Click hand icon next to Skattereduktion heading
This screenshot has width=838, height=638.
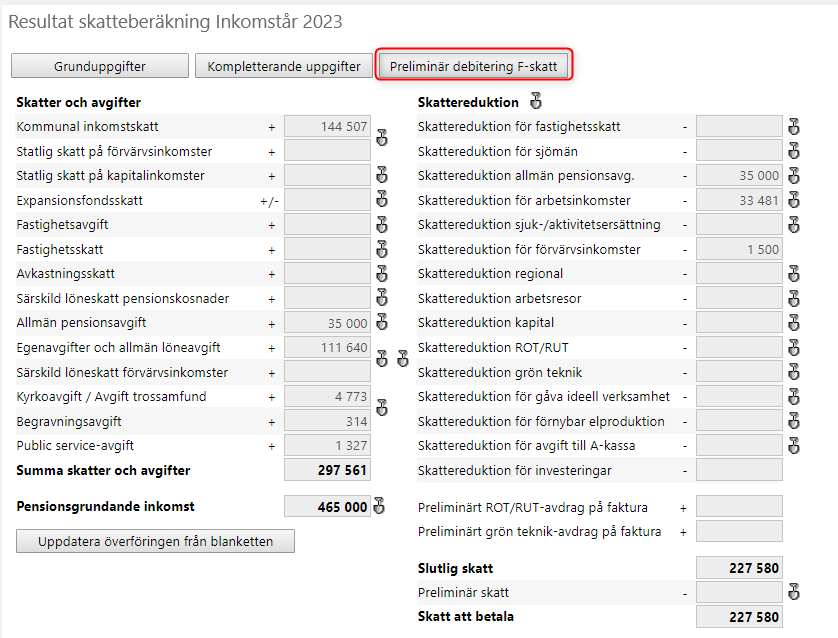pos(536,100)
